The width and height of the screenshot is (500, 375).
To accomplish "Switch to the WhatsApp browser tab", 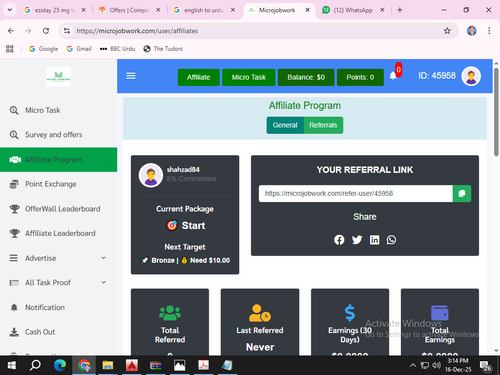I will [x=353, y=10].
